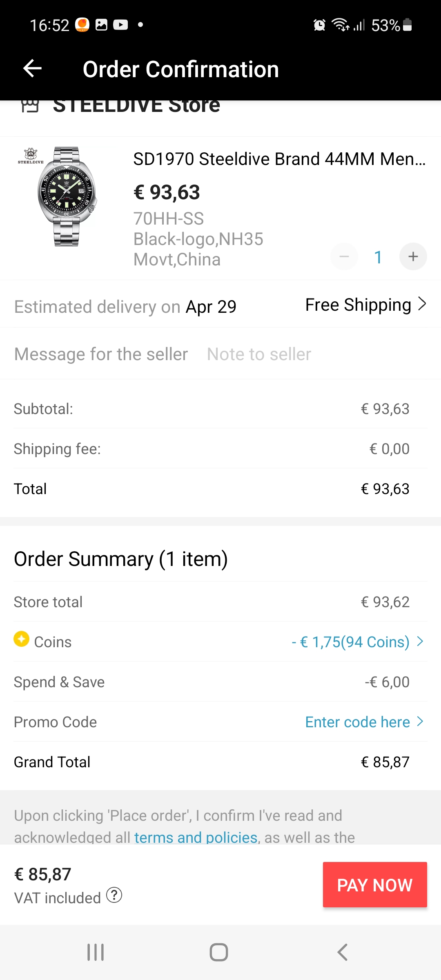The image size is (441, 980).
Task: Expand Free Shipping options chevron
Action: tap(422, 304)
